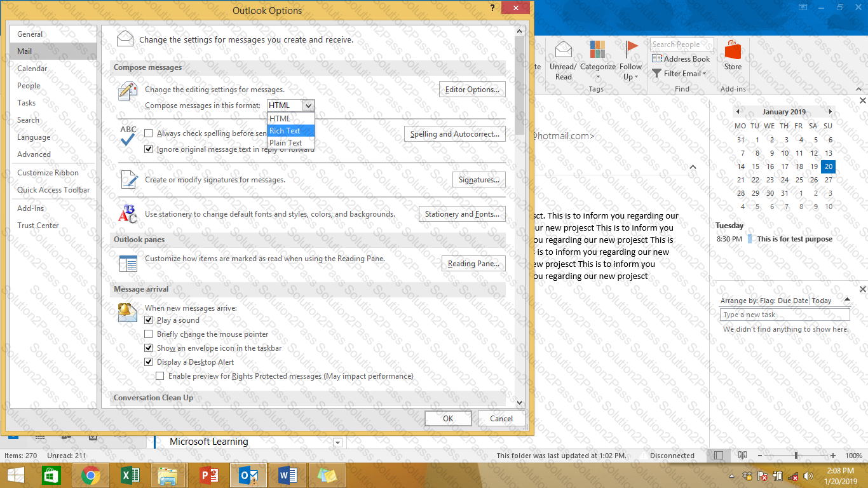The image size is (868, 488).
Task: Click the Reading Pane button
Action: pyautogui.click(x=473, y=264)
